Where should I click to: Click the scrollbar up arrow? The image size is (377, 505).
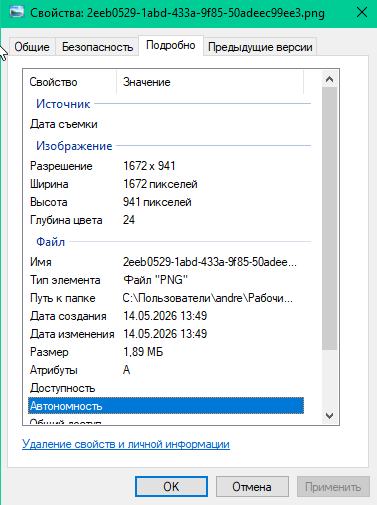click(330, 79)
